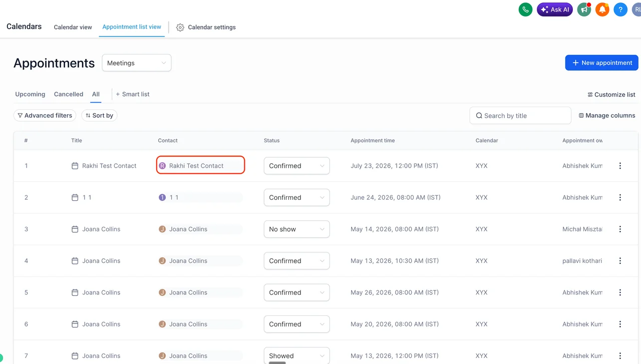Click the Calendar column header
Screen dimensions: 641x364
pyautogui.click(x=487, y=141)
